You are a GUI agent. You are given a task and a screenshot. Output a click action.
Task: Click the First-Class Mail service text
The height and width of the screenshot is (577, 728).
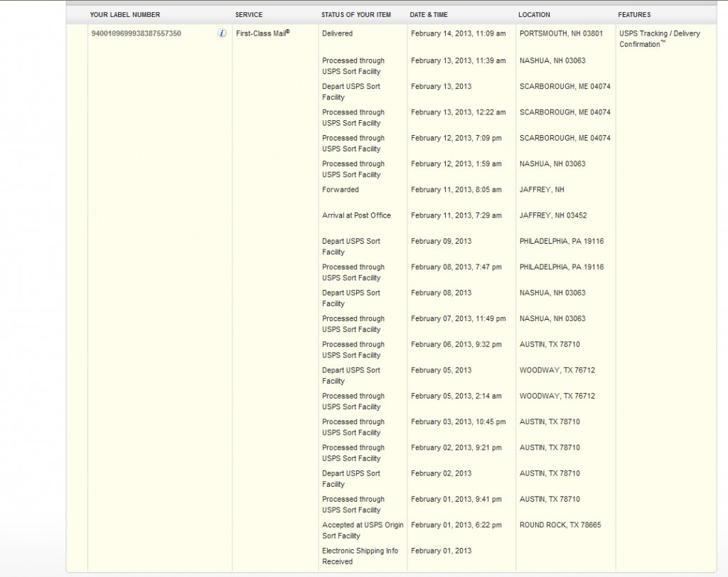pos(262,33)
